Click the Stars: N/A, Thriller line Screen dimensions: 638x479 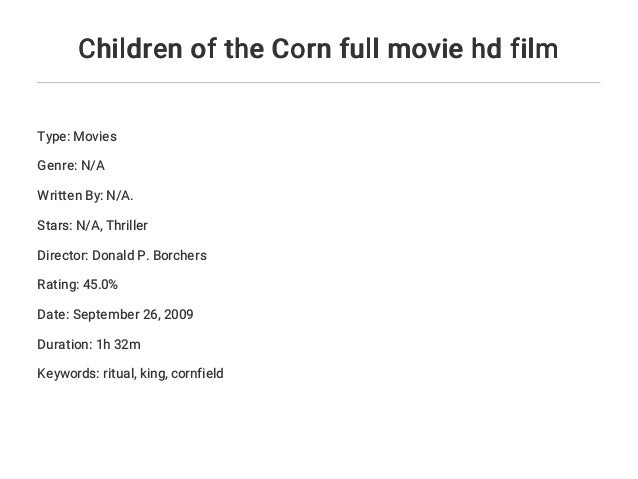point(92,225)
